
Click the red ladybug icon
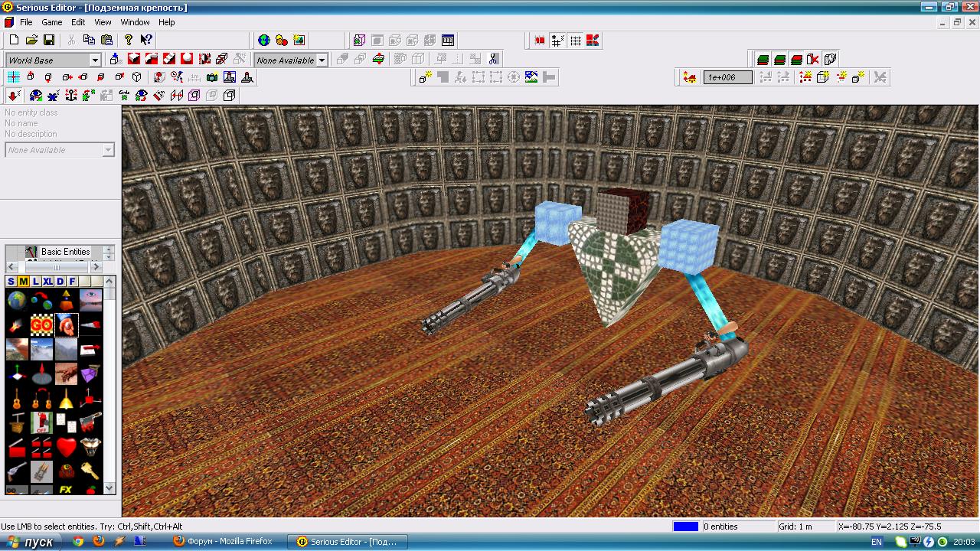pos(540,40)
